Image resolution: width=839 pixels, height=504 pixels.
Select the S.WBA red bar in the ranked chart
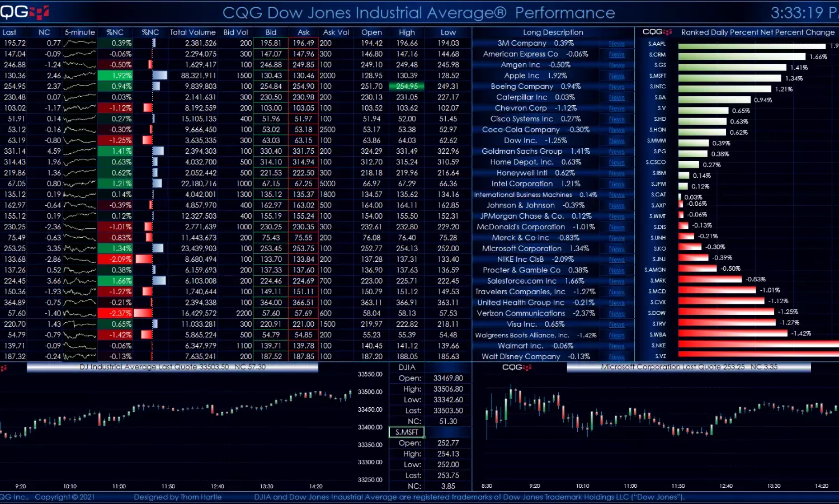point(733,334)
